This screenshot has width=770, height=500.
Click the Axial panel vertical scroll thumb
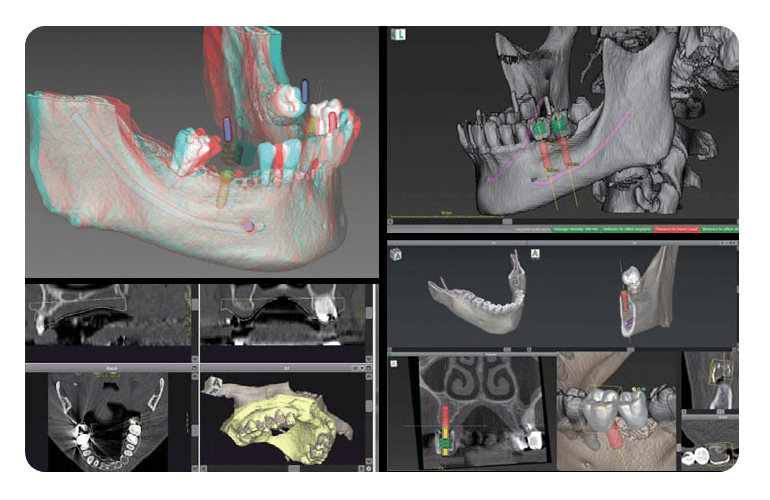(194, 430)
